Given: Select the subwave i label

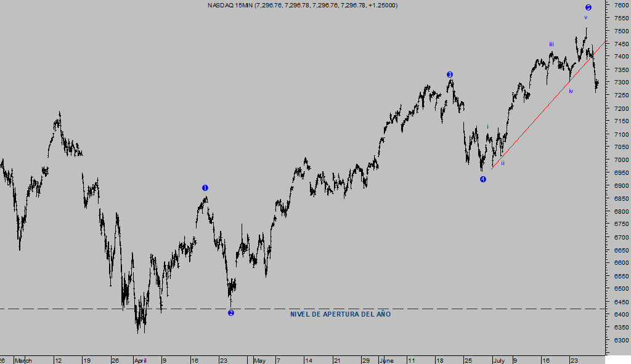Looking at the screenshot, I should (487, 127).
